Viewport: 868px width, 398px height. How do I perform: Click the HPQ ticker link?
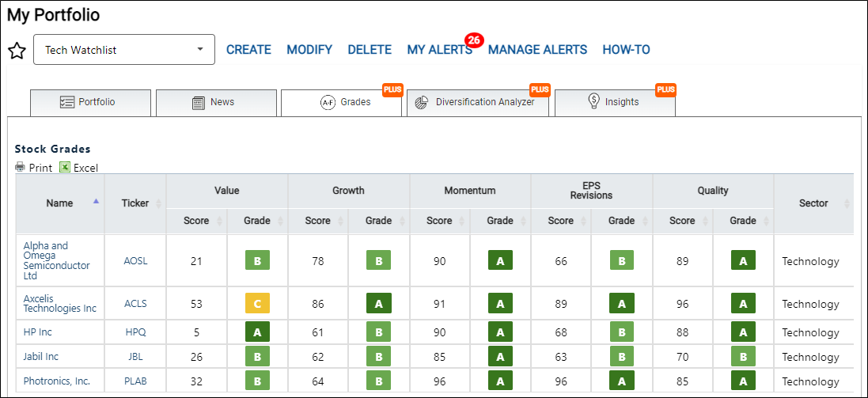[135, 332]
